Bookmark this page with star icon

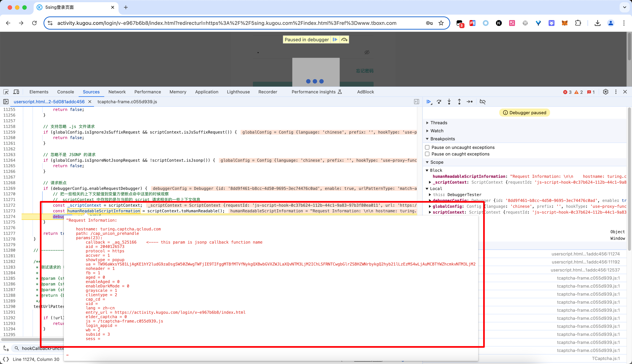441,23
